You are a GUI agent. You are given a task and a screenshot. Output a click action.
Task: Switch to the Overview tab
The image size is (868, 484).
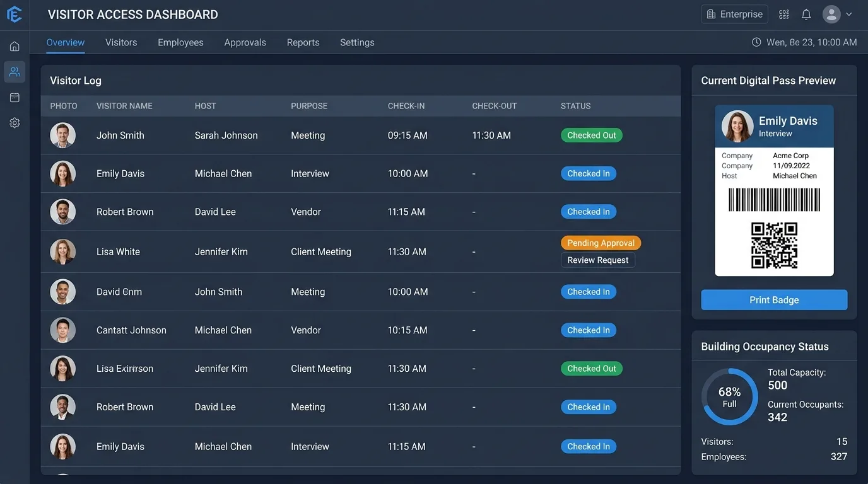click(x=66, y=42)
